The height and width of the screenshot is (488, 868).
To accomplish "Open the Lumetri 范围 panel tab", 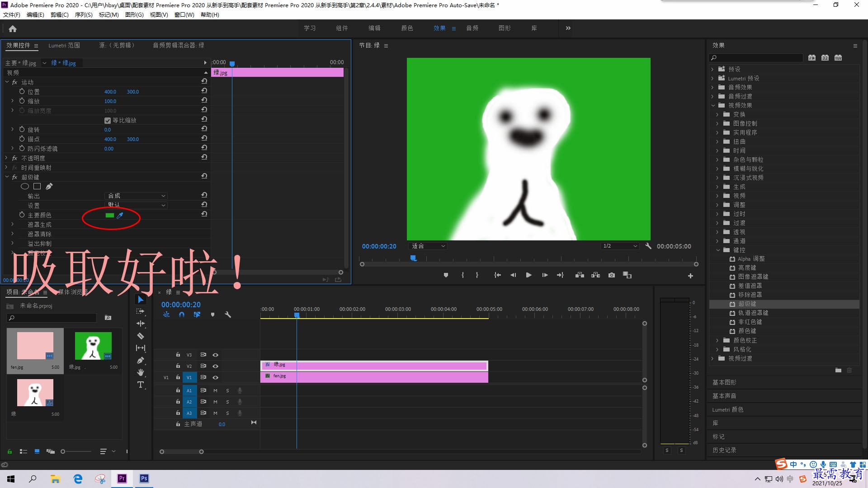I will 64,45.
